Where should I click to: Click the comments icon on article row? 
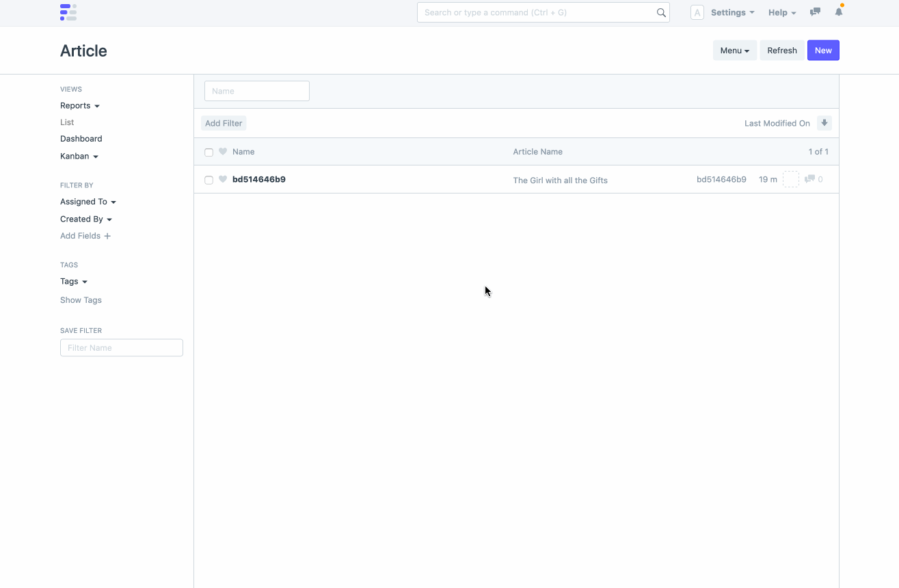[810, 179]
